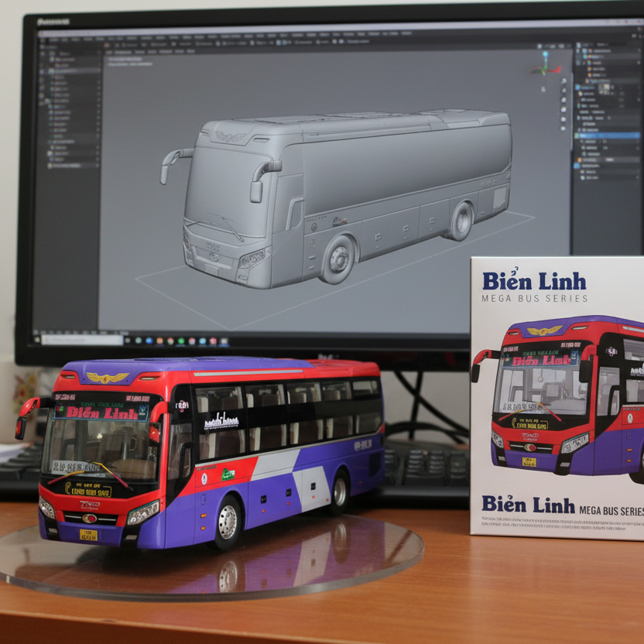This screenshot has height=644, width=644.
Task: Open the Windows Start menu
Action: (37, 339)
